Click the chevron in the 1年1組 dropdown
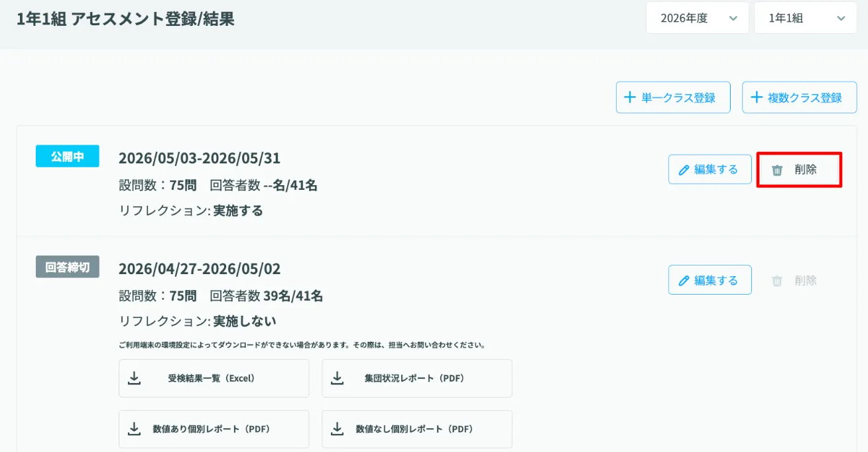This screenshot has width=868, height=452. [x=841, y=19]
